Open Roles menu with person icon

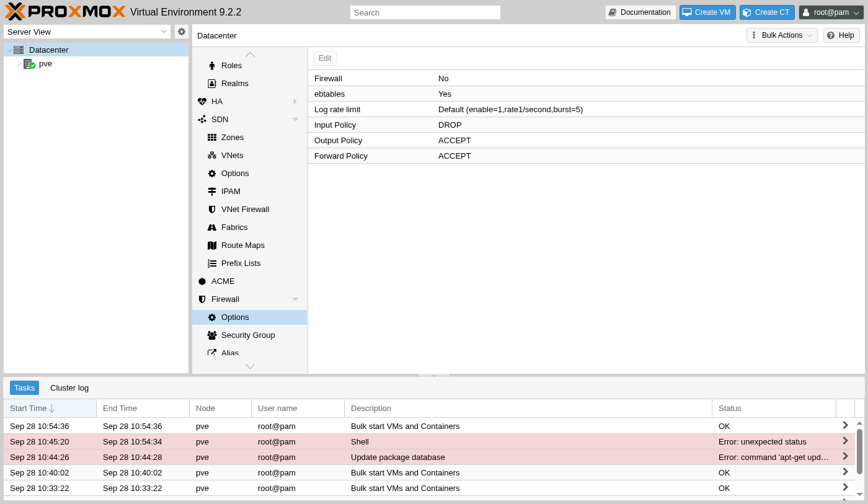coord(249,65)
